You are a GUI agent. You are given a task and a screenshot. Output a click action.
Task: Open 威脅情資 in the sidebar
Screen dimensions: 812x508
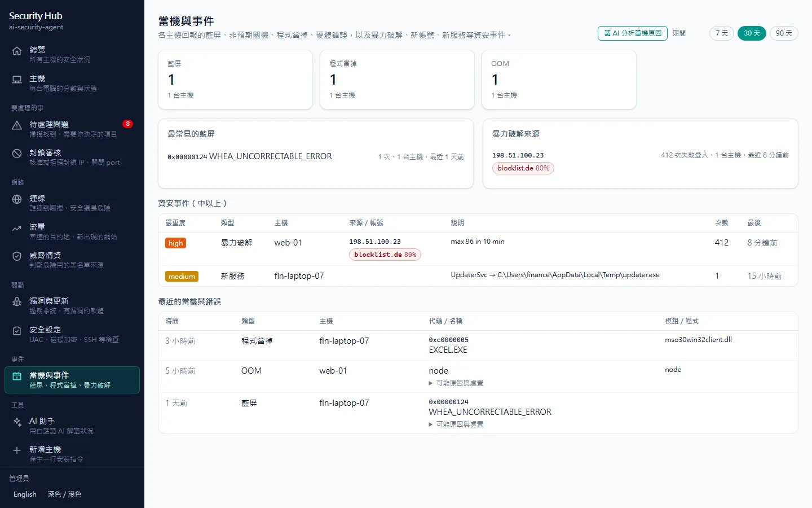[72, 260]
